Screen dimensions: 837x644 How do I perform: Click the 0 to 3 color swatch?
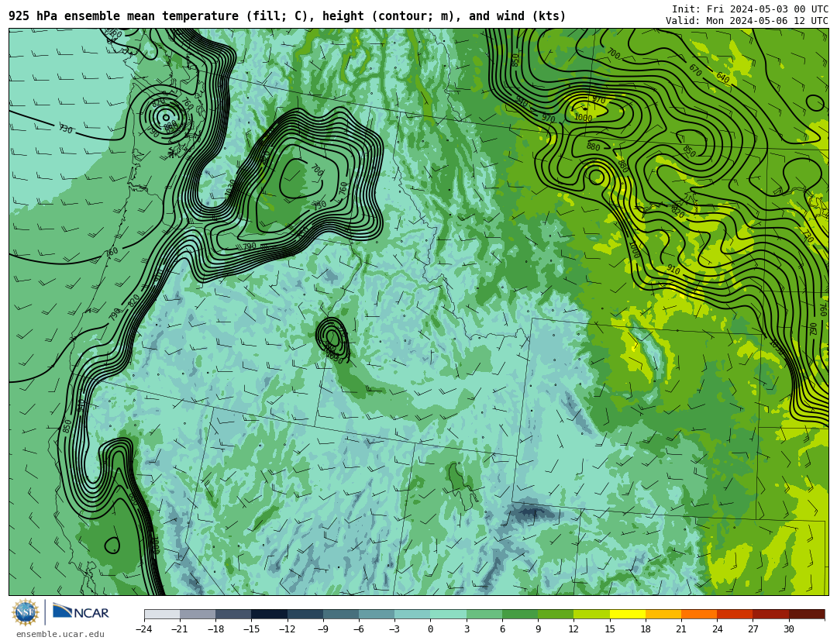point(449,614)
